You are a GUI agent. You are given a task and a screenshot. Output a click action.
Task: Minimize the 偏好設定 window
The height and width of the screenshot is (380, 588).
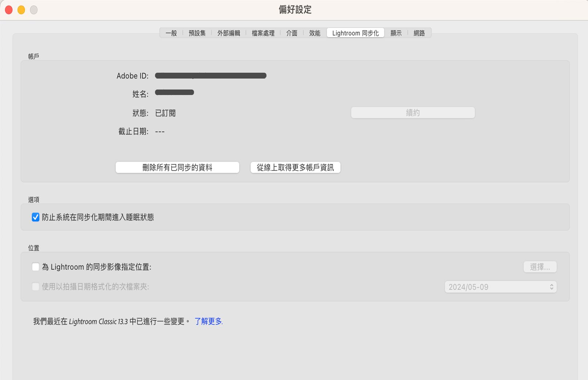coord(21,10)
